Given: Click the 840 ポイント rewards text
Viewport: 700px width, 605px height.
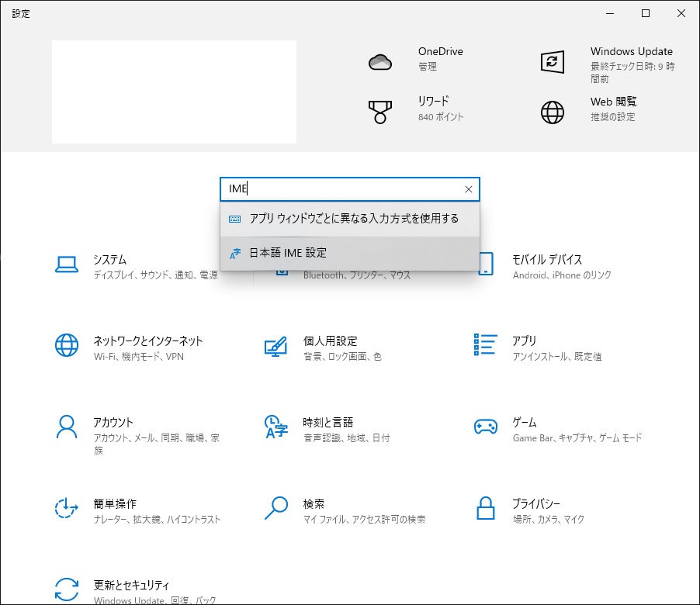Looking at the screenshot, I should (441, 117).
